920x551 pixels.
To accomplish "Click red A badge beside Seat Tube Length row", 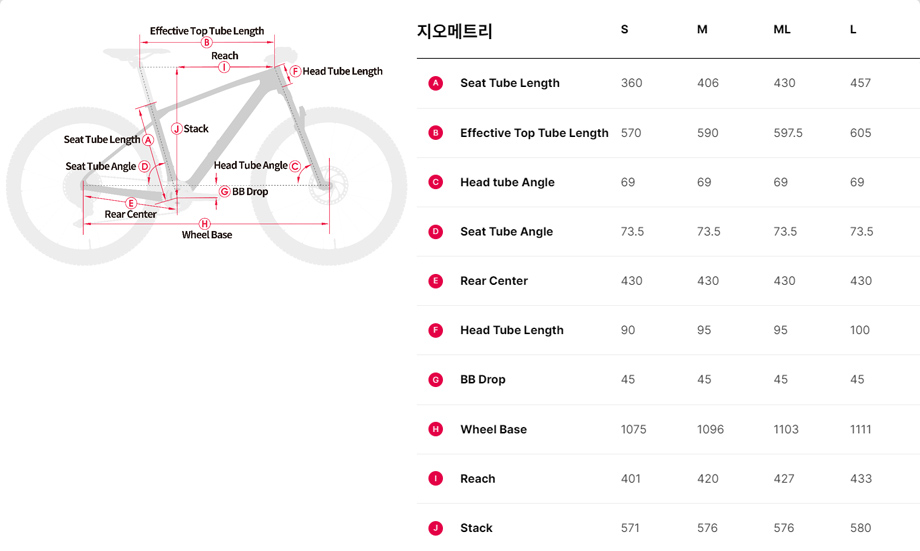I will [435, 83].
